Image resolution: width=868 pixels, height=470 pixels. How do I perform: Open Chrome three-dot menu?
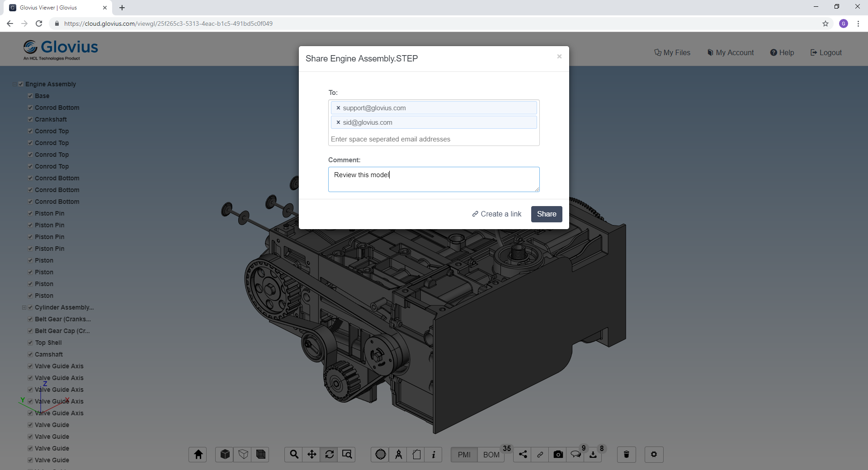[x=858, y=23]
